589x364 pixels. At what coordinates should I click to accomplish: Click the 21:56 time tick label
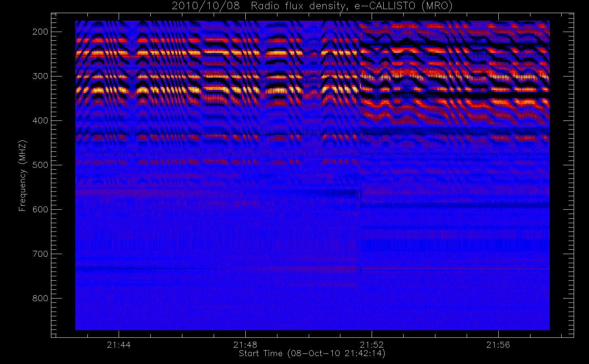click(498, 345)
